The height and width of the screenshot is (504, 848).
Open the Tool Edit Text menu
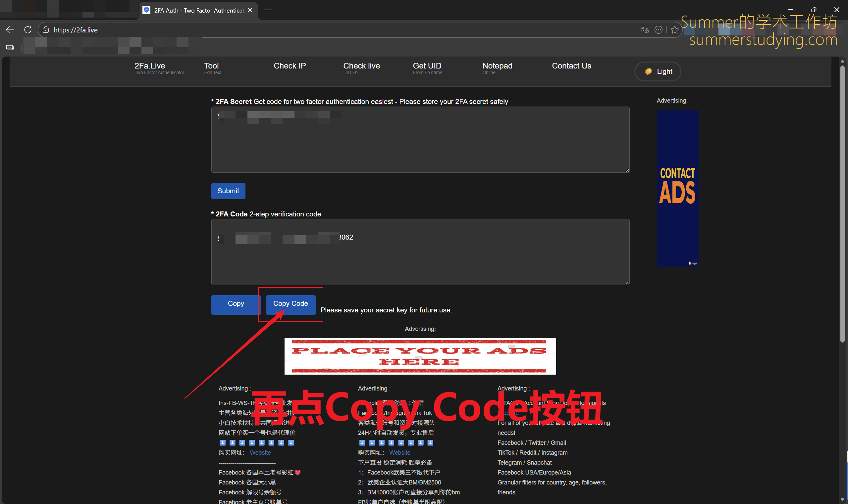(x=212, y=68)
